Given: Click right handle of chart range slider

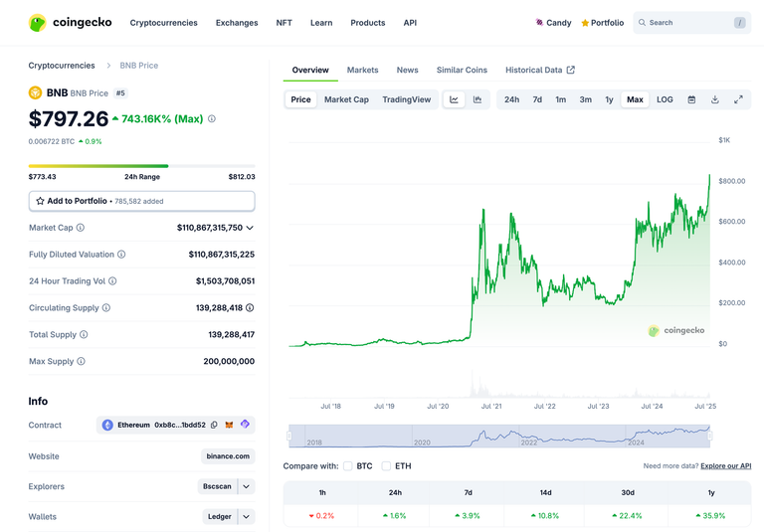Looking at the screenshot, I should click(710, 436).
